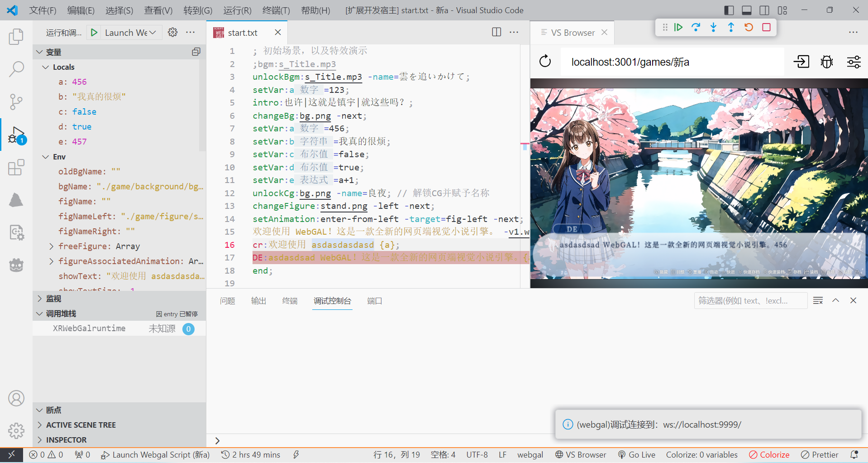Open the Launch We configuration dropdown
Viewport: 868px width, 463px height.
[x=130, y=33]
